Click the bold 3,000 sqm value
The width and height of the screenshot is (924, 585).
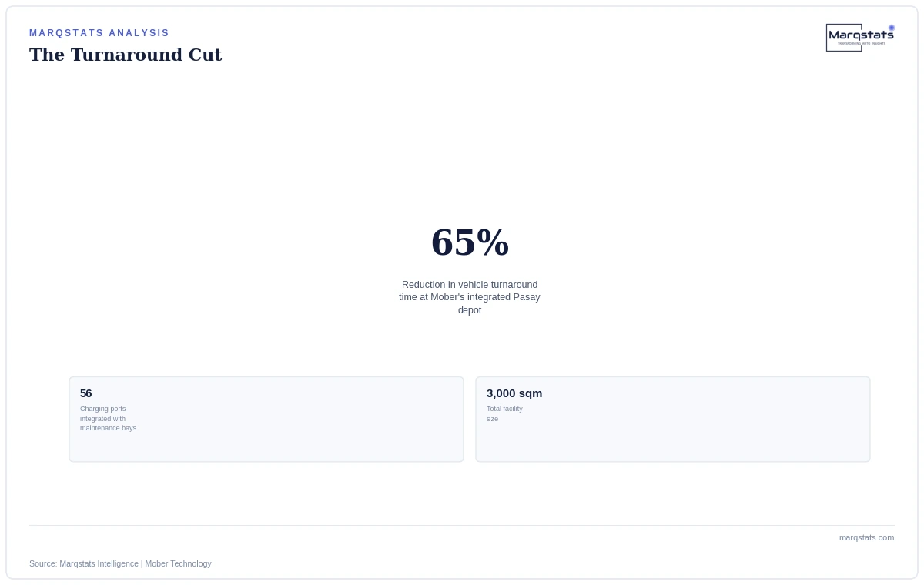pos(514,393)
